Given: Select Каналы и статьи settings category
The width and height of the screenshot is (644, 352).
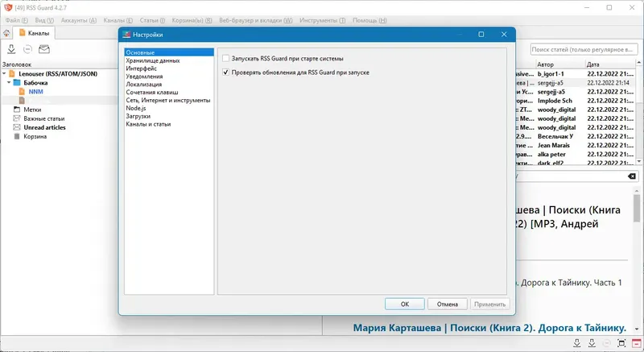Looking at the screenshot, I should pyautogui.click(x=169, y=124).
